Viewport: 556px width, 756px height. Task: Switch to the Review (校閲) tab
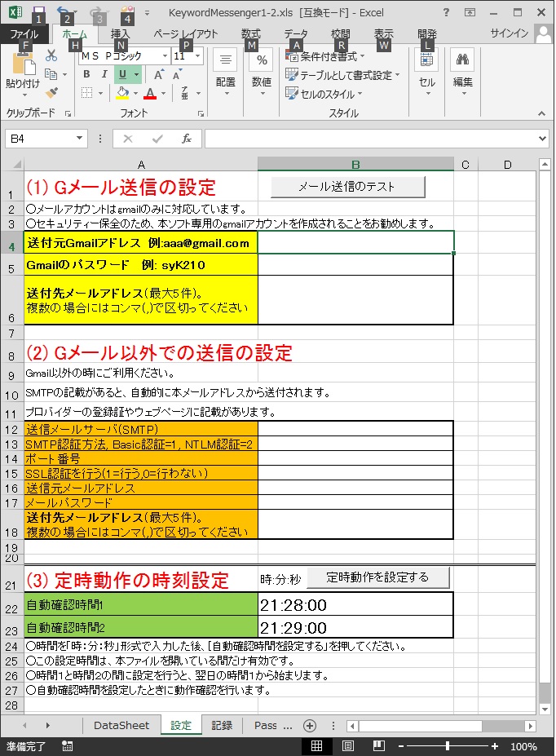[340, 33]
